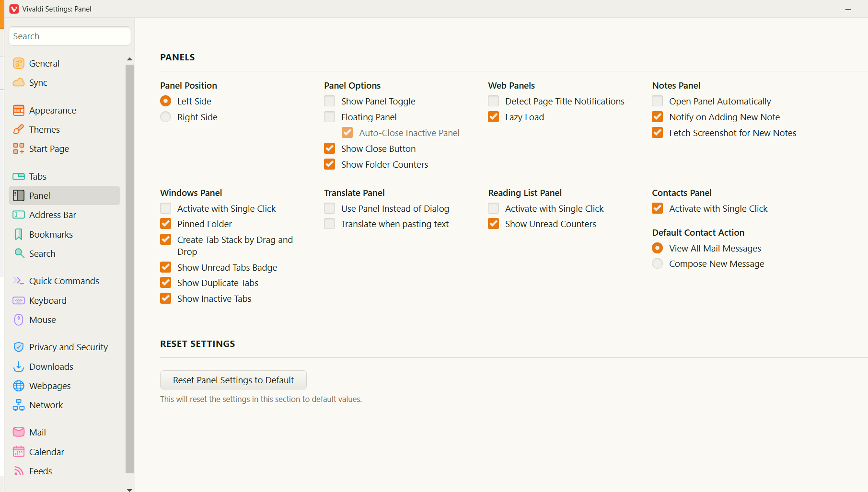Click the Sync cloud icon

[19, 82]
